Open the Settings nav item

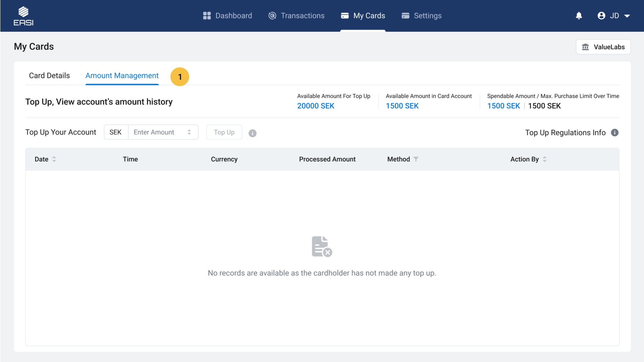click(x=421, y=16)
